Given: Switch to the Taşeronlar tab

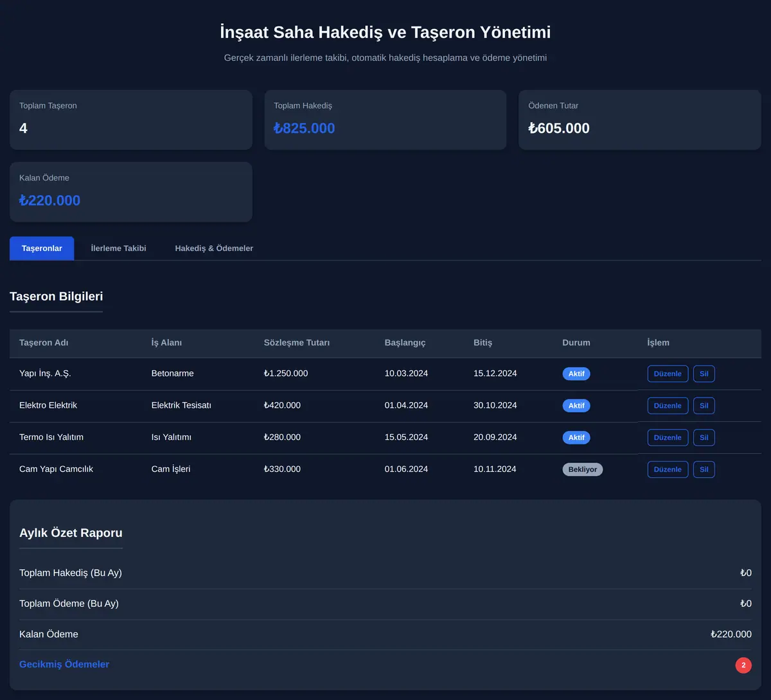Looking at the screenshot, I should point(42,249).
